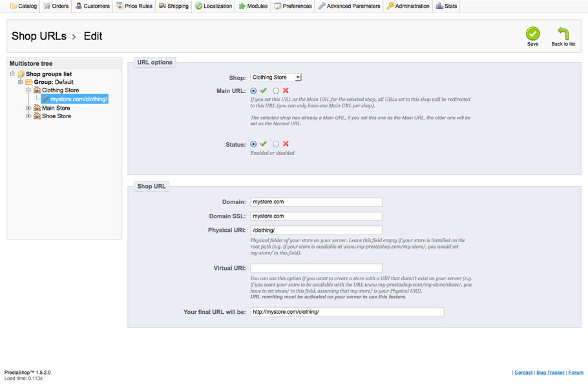Click the Contact link in footer
Image resolution: width=588 pixels, height=392 pixels.
pos(523,373)
